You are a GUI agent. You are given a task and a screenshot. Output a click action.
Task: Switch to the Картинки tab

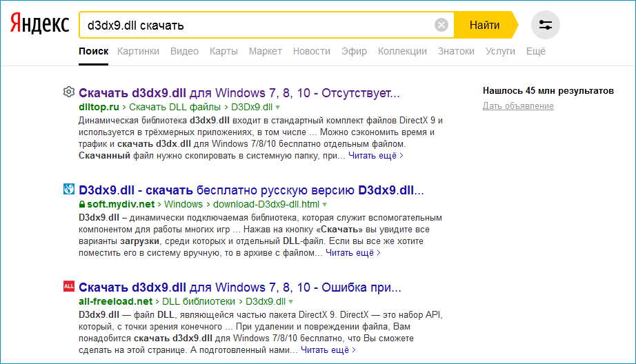[139, 51]
